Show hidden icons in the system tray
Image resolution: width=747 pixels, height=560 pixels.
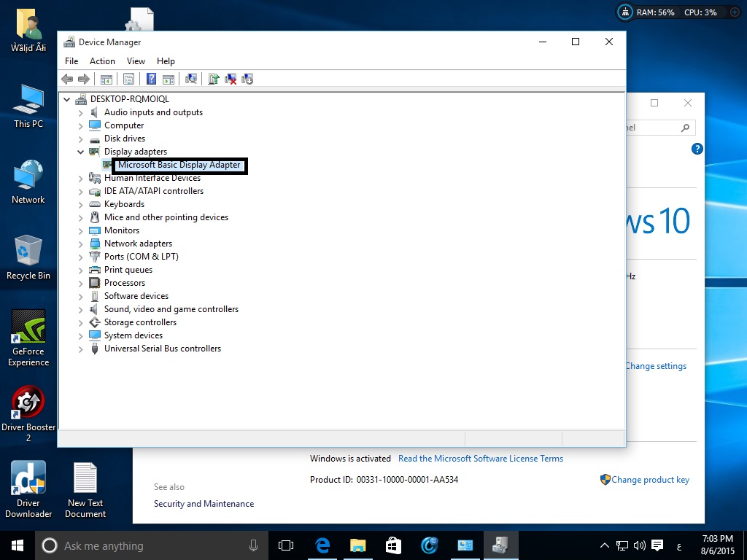604,545
